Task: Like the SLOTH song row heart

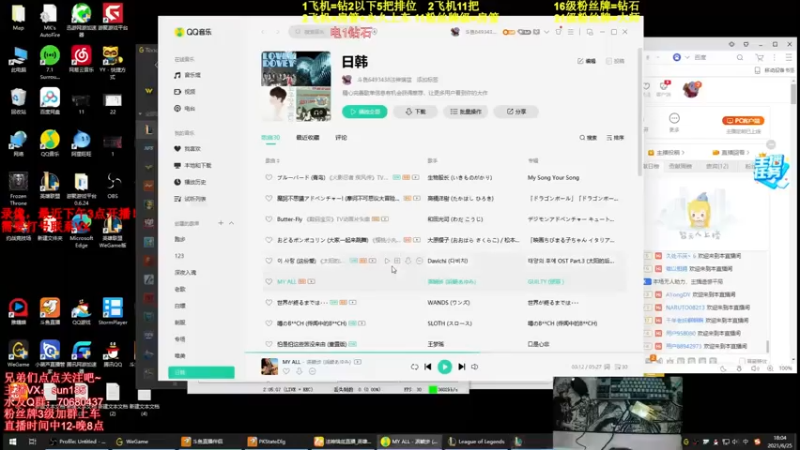Action: pyautogui.click(x=269, y=323)
